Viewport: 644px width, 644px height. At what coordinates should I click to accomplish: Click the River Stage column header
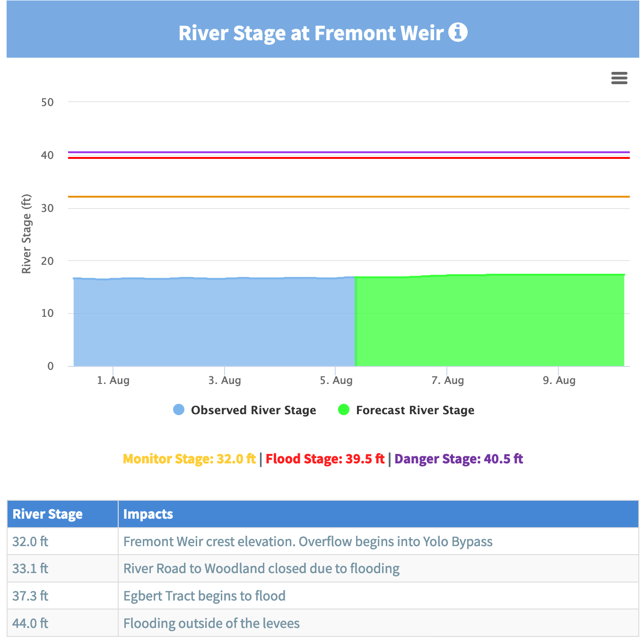click(x=48, y=514)
